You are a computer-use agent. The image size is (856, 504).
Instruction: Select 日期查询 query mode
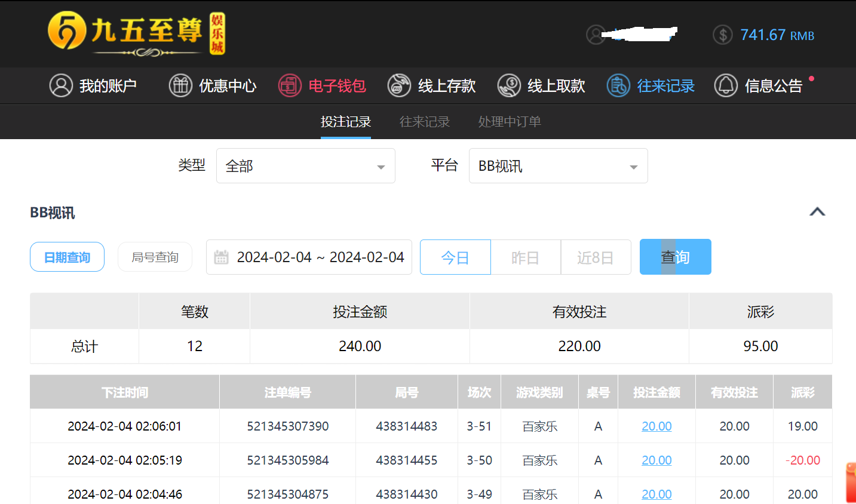[x=67, y=257]
